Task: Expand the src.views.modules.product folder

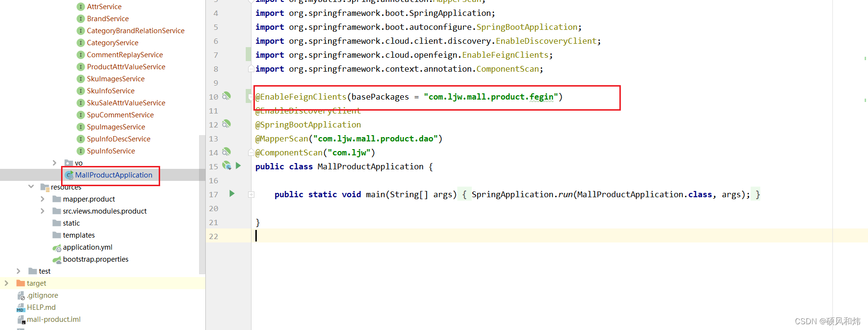Action: (x=42, y=211)
